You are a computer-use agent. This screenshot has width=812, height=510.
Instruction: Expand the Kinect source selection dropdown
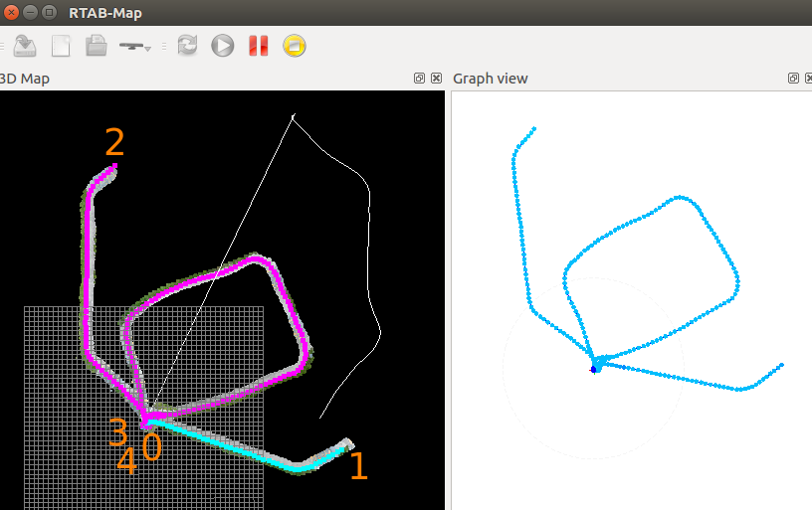coord(135,46)
